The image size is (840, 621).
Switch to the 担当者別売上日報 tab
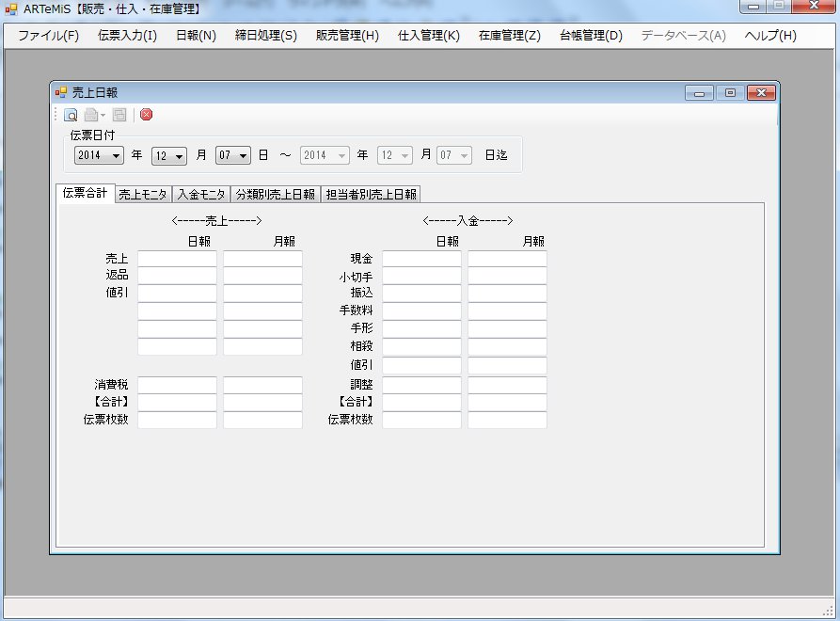pyautogui.click(x=371, y=195)
